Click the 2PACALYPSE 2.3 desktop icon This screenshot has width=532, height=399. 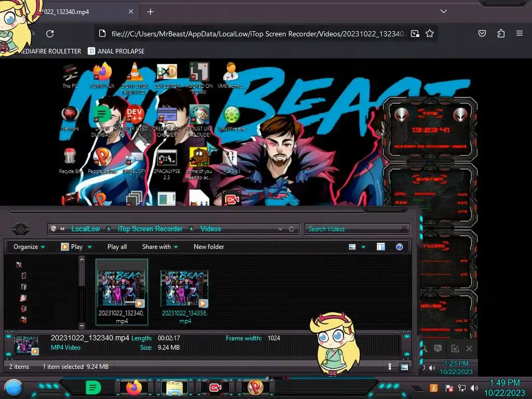pos(167,164)
